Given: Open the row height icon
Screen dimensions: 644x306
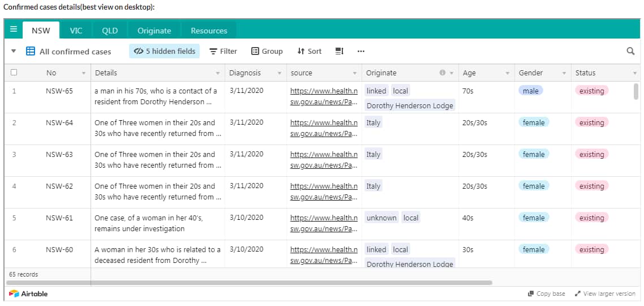Looking at the screenshot, I should click(340, 51).
